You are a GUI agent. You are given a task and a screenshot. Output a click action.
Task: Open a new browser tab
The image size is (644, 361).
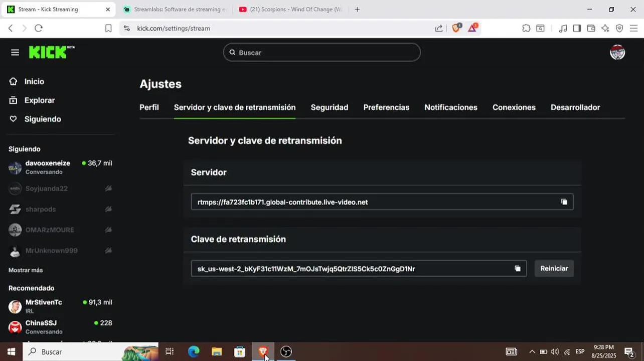(357, 10)
